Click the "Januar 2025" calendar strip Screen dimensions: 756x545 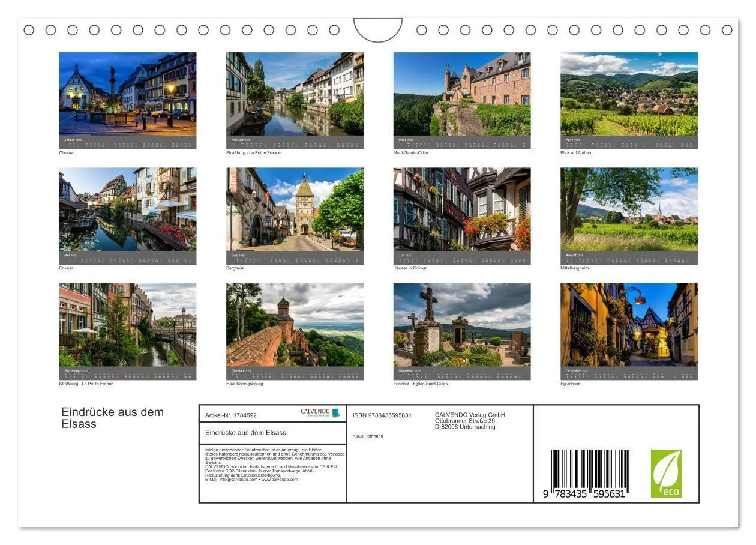pos(127,142)
